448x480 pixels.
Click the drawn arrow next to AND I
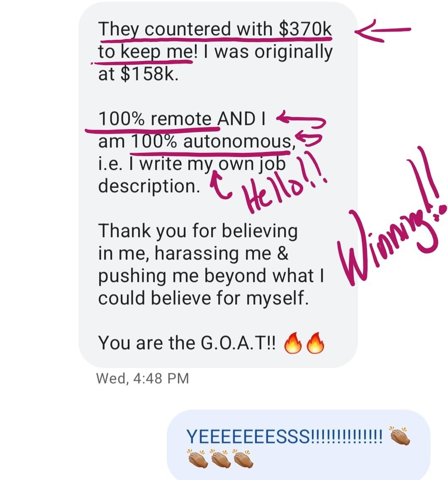[x=301, y=121]
